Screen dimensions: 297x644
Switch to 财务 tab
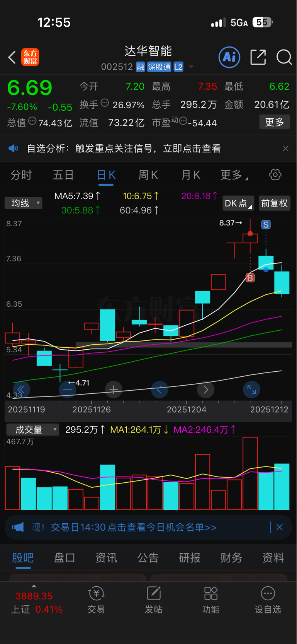coord(231,558)
